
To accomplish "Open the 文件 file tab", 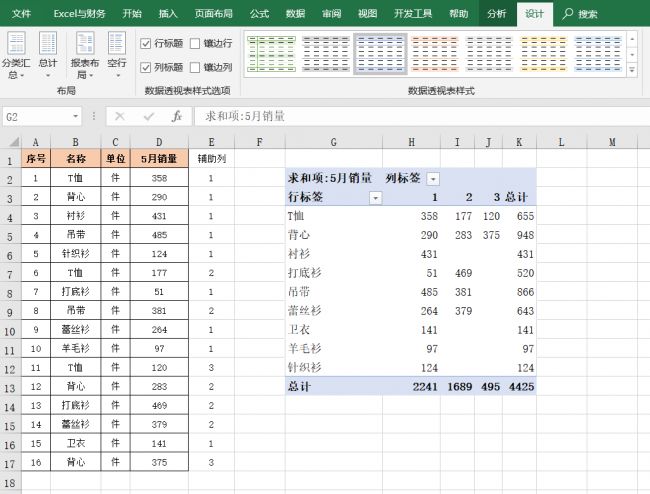I will (22, 14).
